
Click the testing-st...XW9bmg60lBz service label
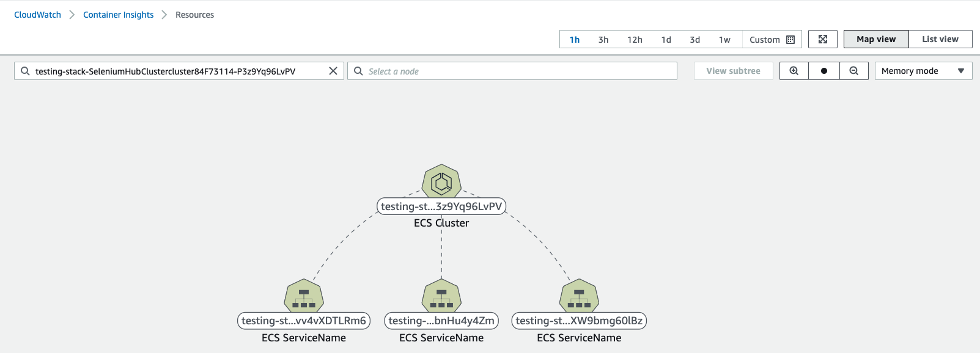pyautogui.click(x=579, y=321)
